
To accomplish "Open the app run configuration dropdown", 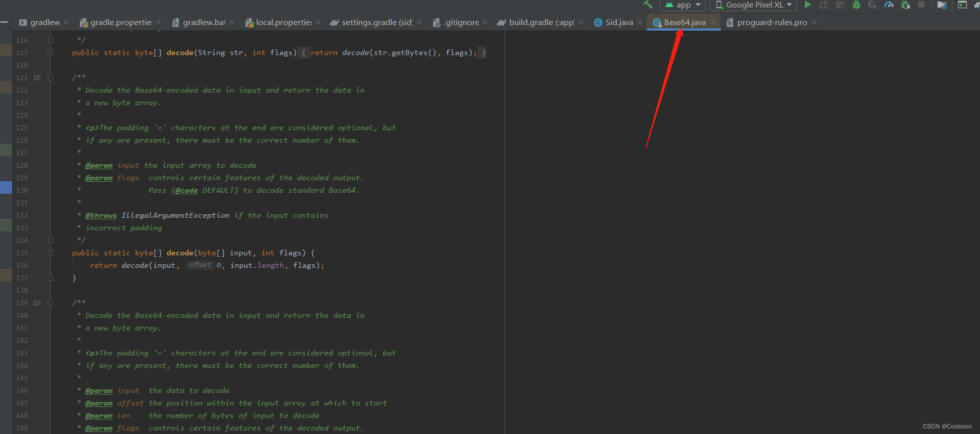I will (x=683, y=5).
